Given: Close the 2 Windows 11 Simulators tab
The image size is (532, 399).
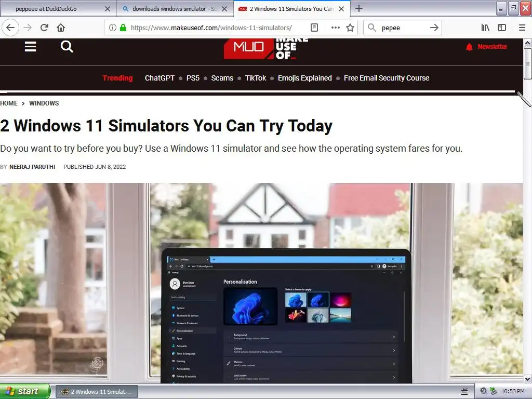Looking at the screenshot, I should pos(342,9).
